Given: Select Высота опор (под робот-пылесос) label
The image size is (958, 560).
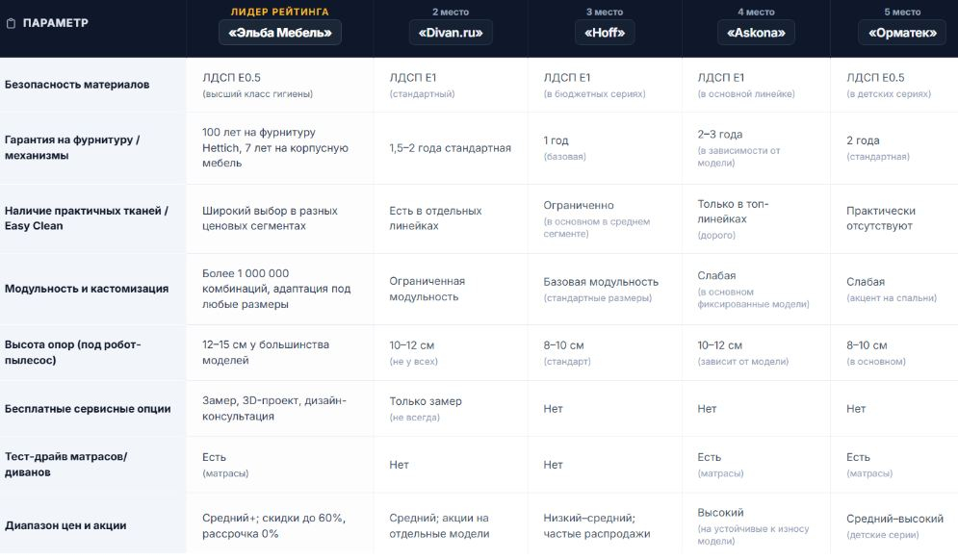Looking at the screenshot, I should (73, 352).
